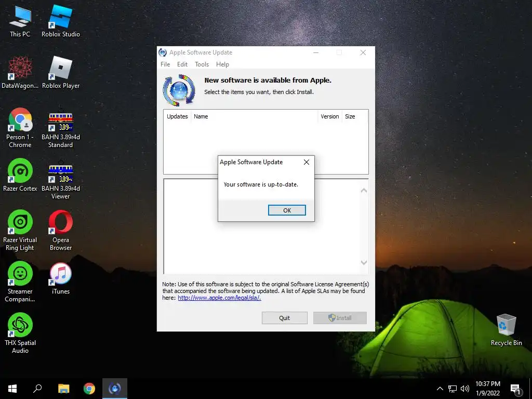Click the description pane scroll-down arrow
Screen dimensions: 532x399
[x=364, y=262]
